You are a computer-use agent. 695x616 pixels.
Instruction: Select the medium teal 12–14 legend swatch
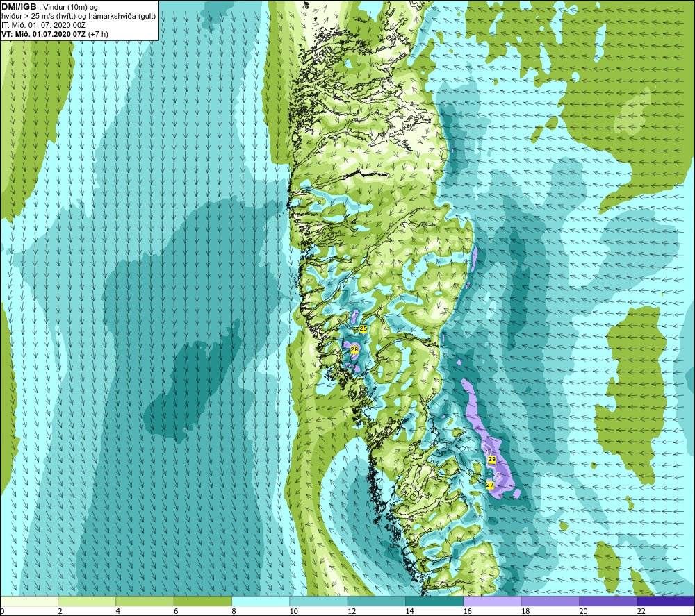click(376, 601)
